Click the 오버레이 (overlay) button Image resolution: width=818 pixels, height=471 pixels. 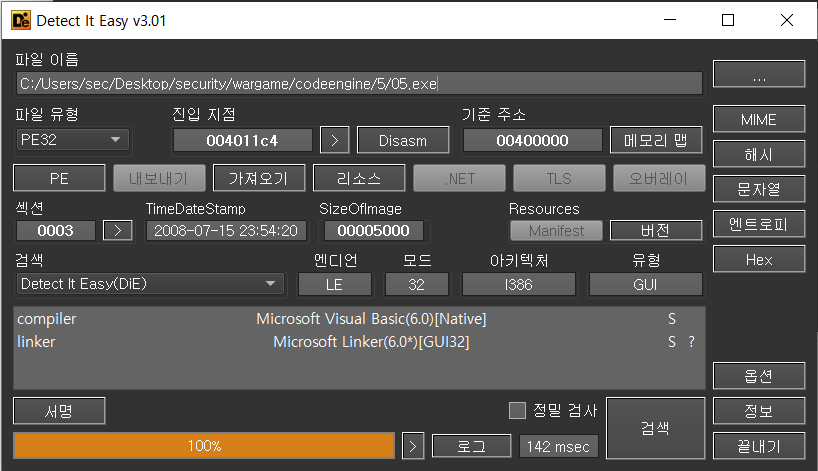659,178
